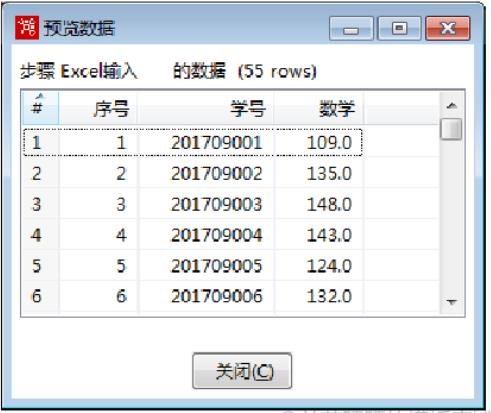
Task: Click 序号 cell in row with 201709002
Action: [x=98, y=173]
